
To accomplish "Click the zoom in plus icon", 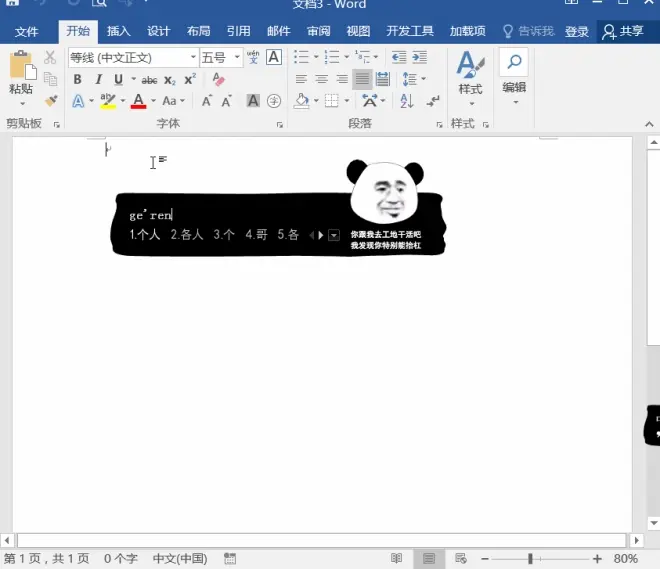I will [597, 558].
